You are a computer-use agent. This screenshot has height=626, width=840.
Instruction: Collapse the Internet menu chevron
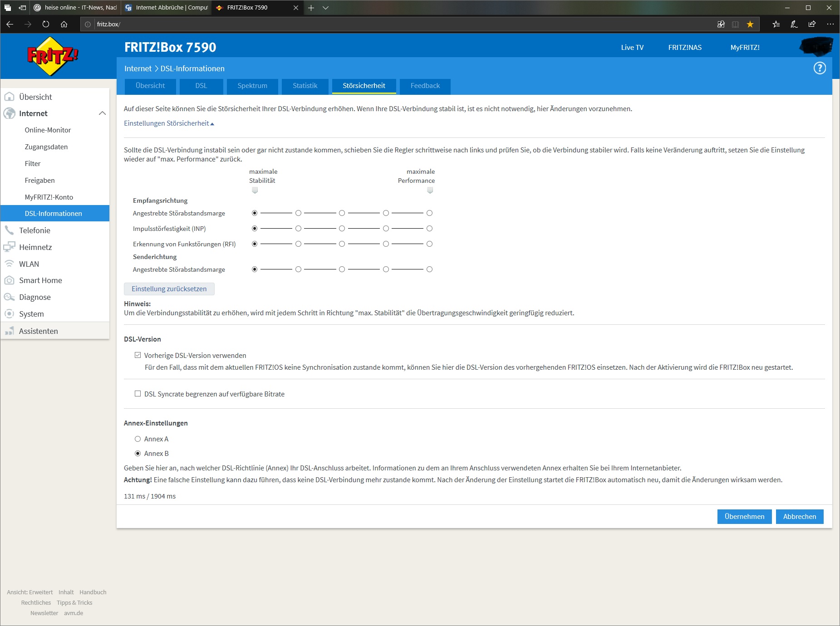tap(103, 113)
